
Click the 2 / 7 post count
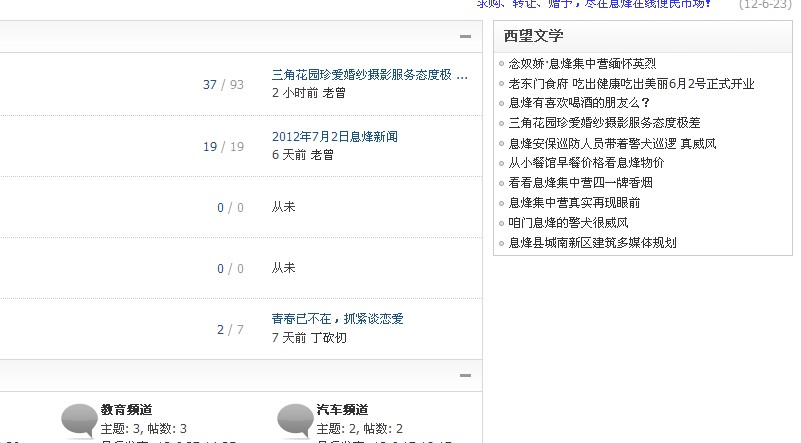click(x=230, y=330)
